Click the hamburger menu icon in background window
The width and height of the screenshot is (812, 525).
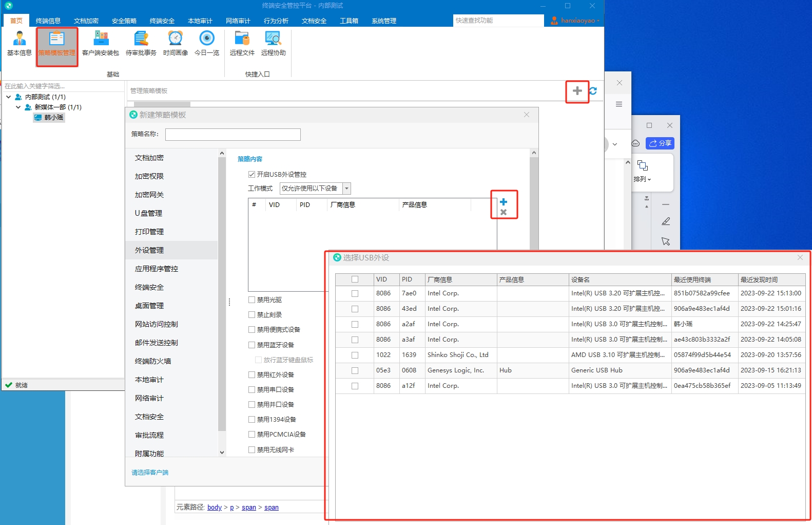[619, 104]
